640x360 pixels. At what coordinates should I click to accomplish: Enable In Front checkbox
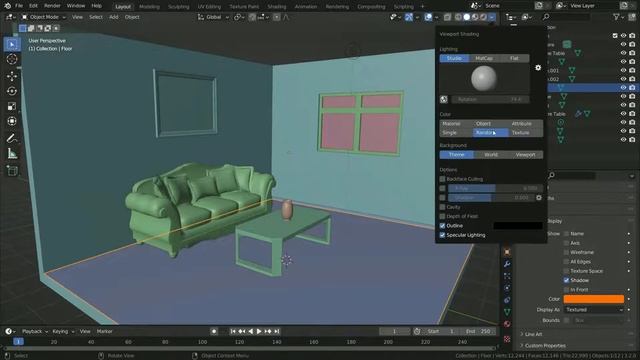tap(567, 289)
